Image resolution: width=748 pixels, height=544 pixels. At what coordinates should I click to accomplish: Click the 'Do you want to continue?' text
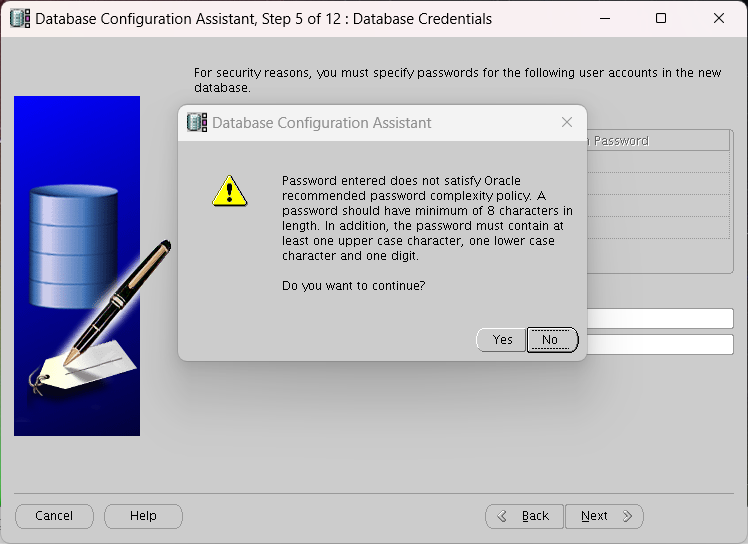[x=353, y=286]
